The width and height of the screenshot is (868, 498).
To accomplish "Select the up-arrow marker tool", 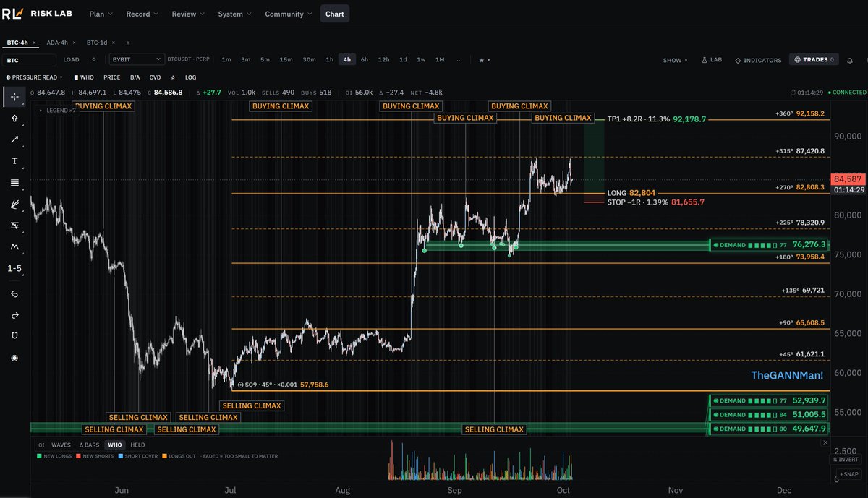I will [14, 118].
